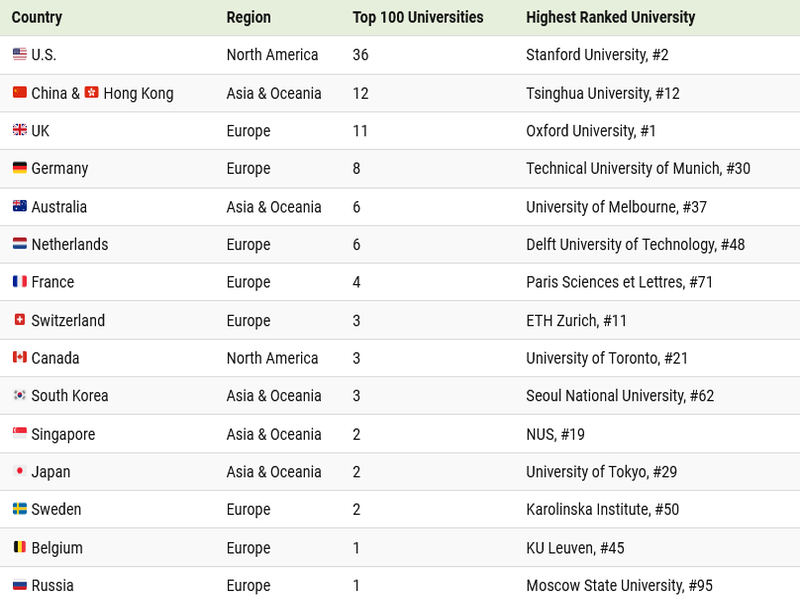
Task: Click the Canada flag icon
Action: (19, 357)
